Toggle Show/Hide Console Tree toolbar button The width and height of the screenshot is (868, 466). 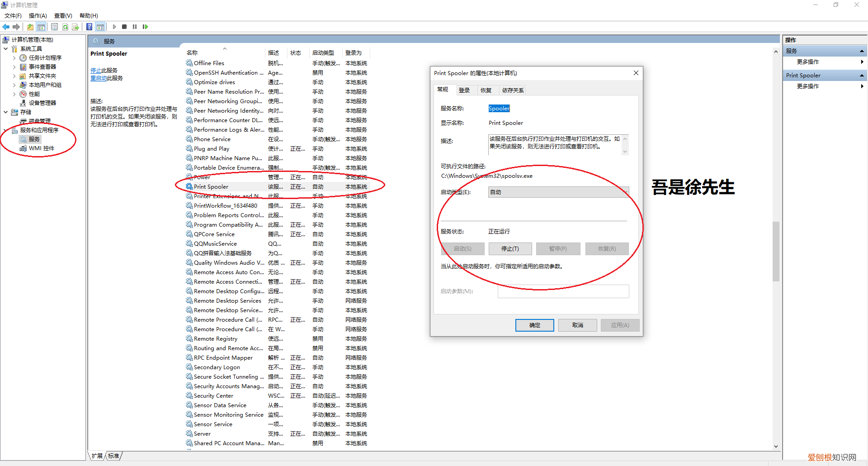pos(41,27)
